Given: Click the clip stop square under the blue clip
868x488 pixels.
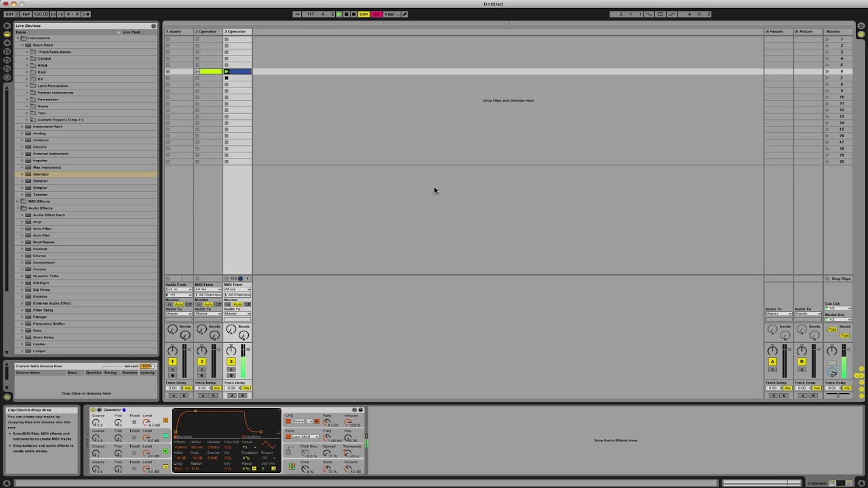Looking at the screenshot, I should coord(226,78).
